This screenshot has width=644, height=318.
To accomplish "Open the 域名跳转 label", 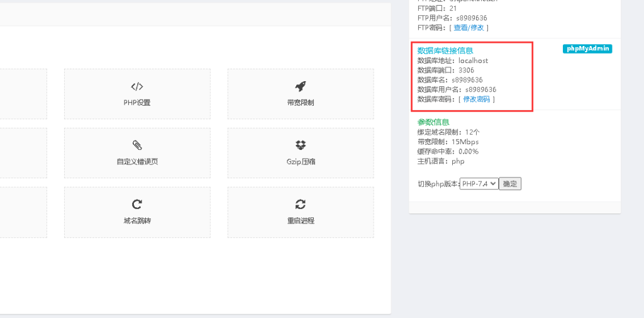I will tap(137, 221).
